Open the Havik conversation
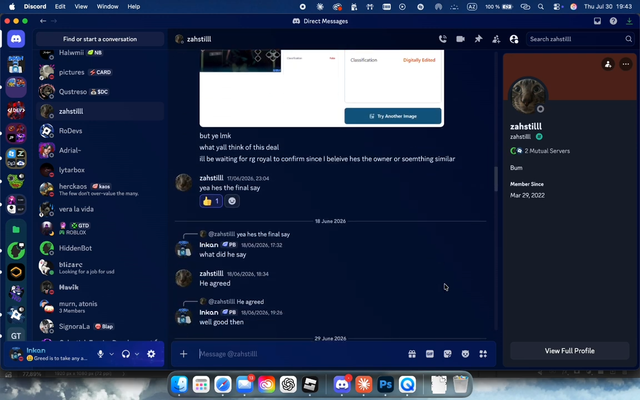This screenshot has height=400, width=640. [x=100, y=287]
